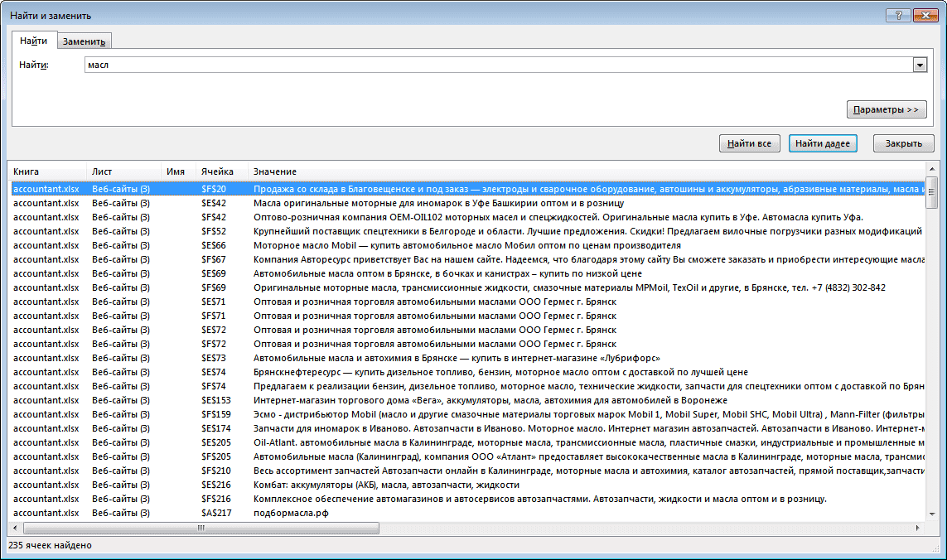Select the result row for cell $F$205
The height and width of the screenshot is (560, 947).
pyautogui.click(x=467, y=456)
